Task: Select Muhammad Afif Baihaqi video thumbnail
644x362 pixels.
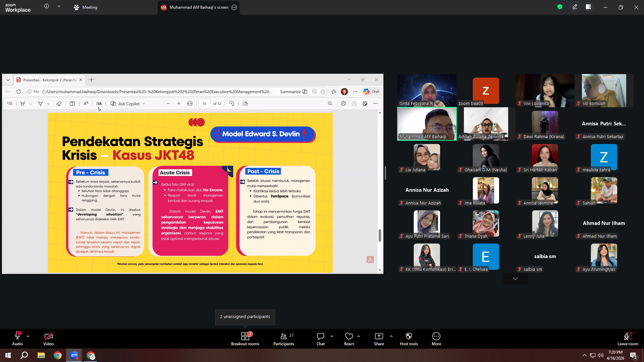Action: pyautogui.click(x=427, y=124)
